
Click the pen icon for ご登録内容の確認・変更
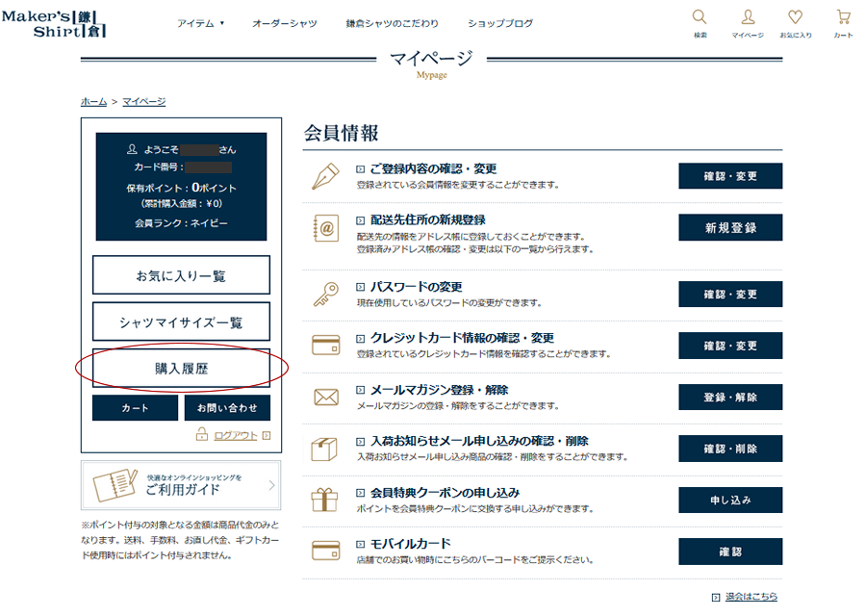[x=326, y=176]
